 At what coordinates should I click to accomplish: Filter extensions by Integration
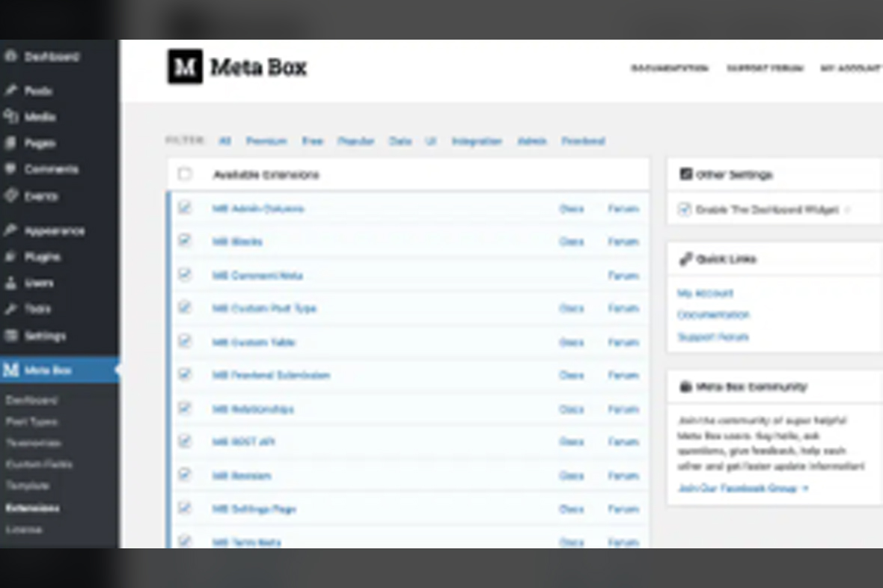pos(477,141)
